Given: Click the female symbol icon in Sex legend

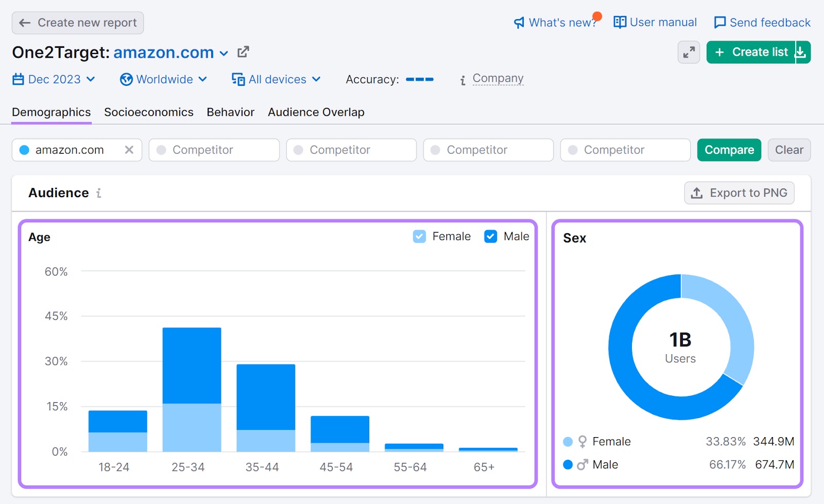Looking at the screenshot, I should pos(582,442).
